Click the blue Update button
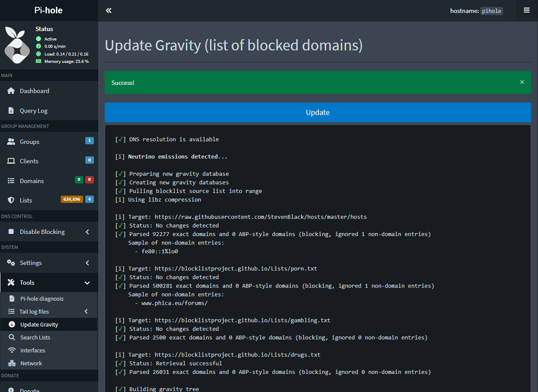The image size is (538, 392). tap(318, 112)
